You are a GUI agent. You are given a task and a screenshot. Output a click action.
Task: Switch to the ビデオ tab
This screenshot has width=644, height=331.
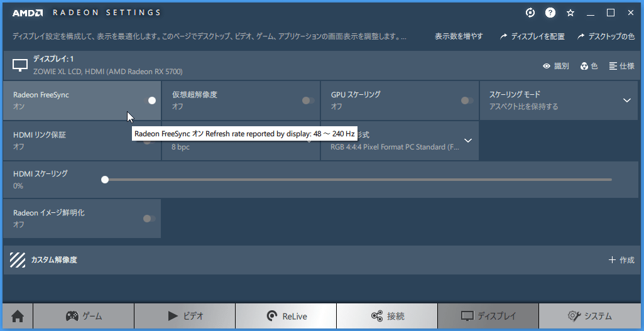tap(185, 316)
